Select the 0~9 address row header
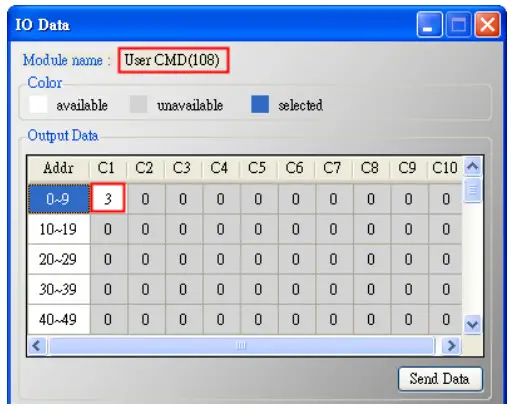The image size is (511, 412). (59, 199)
